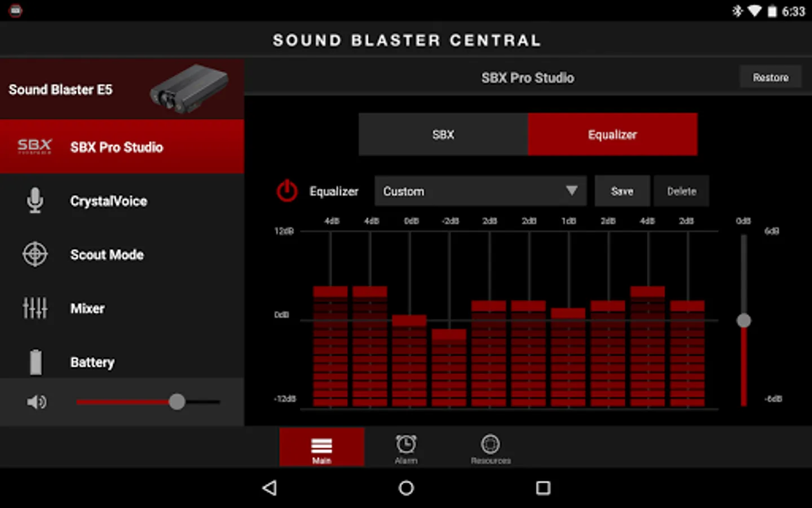Image resolution: width=812 pixels, height=508 pixels.
Task: Open Scout Mode via its crosshair icon
Action: tap(35, 255)
